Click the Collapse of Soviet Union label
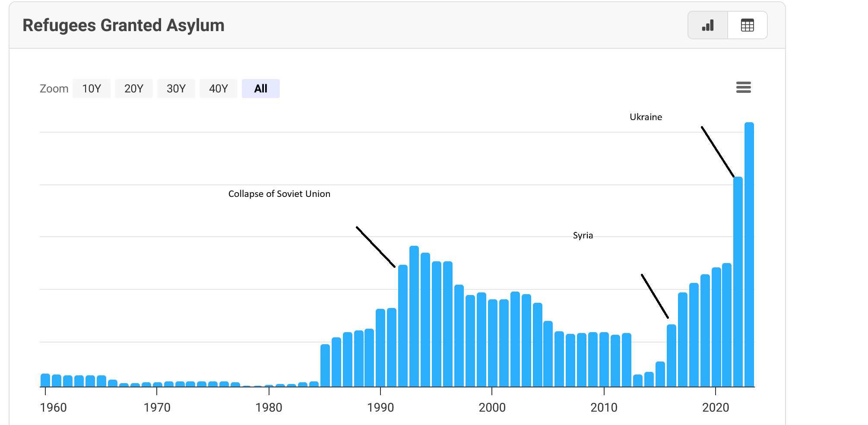The image size is (868, 425). click(279, 194)
